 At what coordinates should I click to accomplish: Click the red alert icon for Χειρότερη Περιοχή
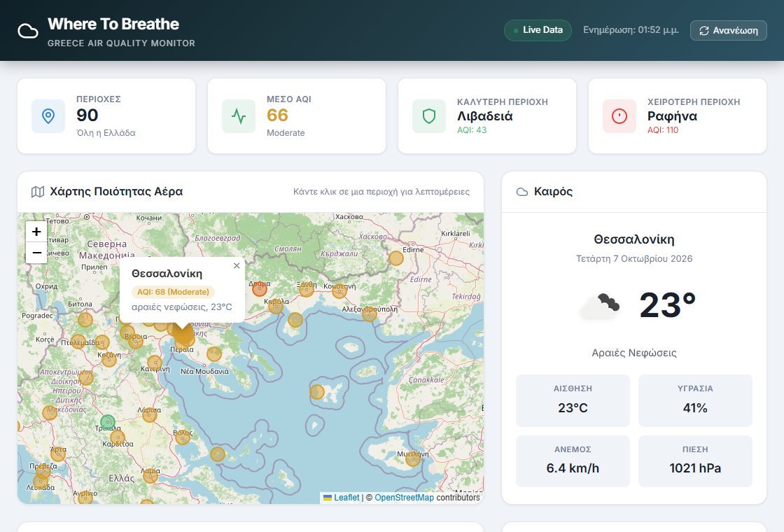pos(619,116)
